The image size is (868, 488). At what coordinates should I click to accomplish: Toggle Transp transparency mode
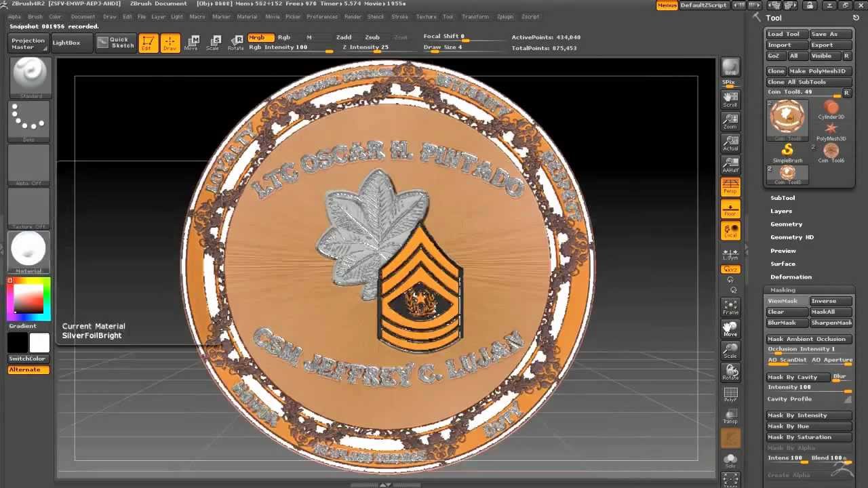(730, 416)
